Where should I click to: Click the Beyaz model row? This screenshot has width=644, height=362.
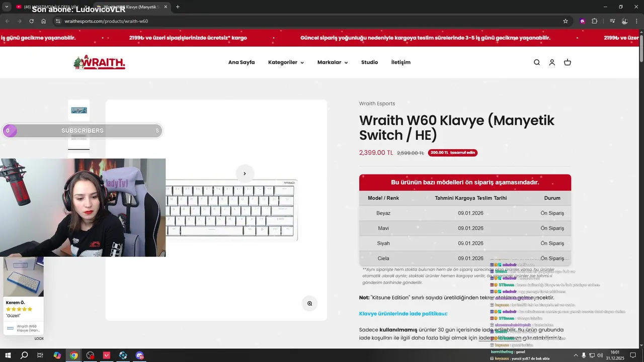tap(465, 213)
